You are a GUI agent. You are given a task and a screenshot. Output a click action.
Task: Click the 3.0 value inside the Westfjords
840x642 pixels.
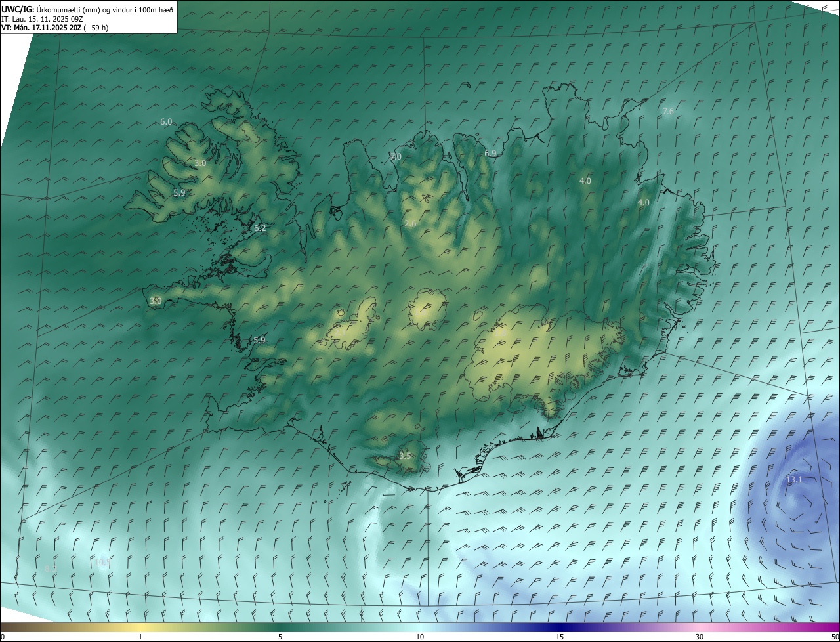coord(200,163)
